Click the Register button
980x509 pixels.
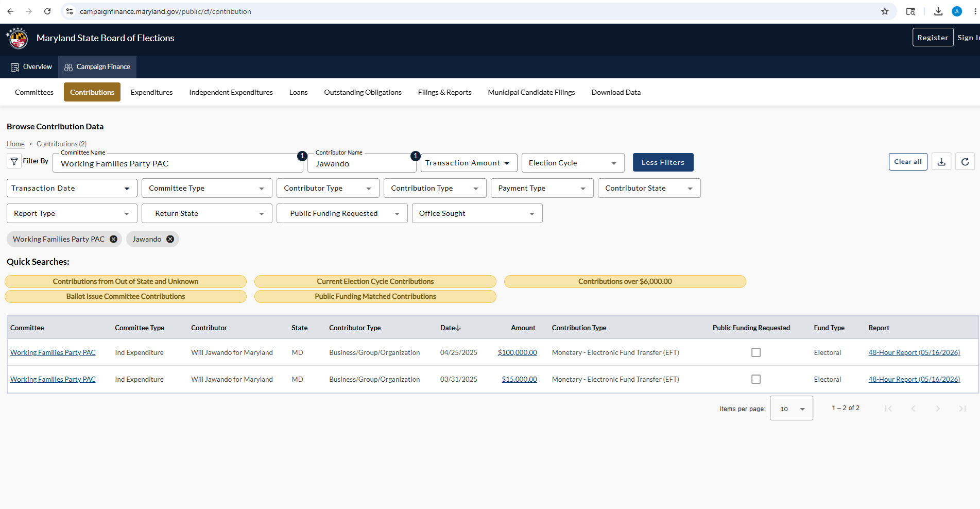pyautogui.click(x=933, y=38)
